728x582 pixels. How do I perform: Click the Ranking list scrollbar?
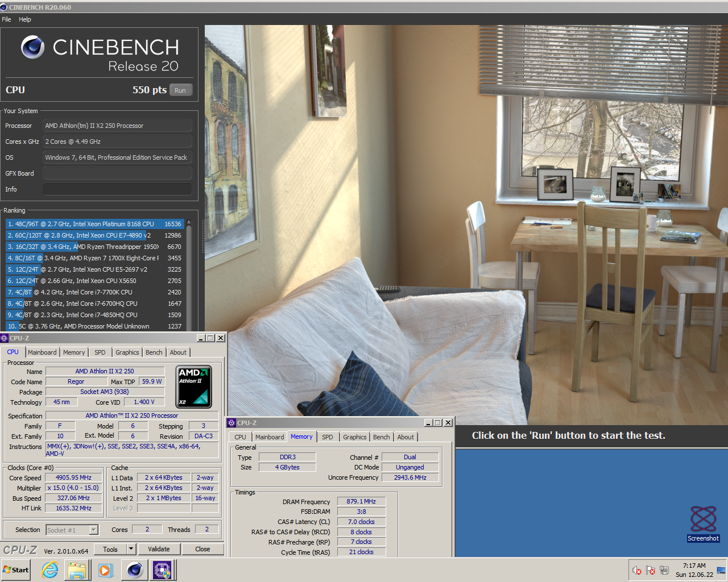coord(189,274)
